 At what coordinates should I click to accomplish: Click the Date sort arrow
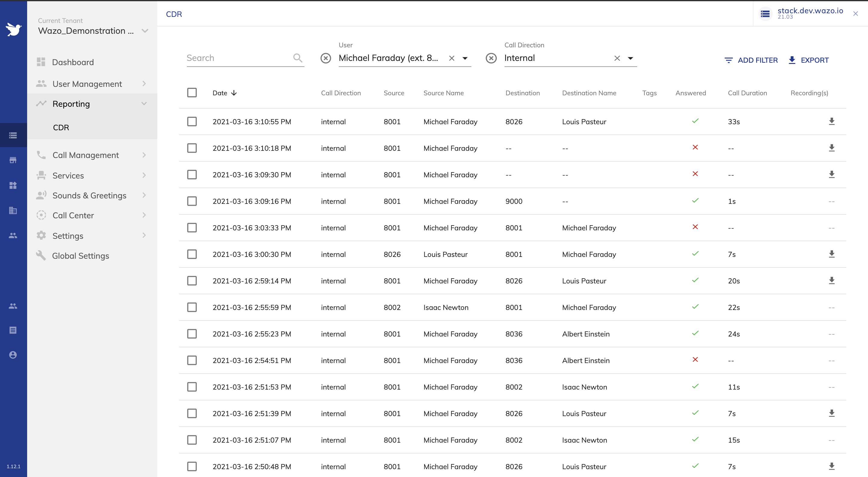tap(234, 93)
